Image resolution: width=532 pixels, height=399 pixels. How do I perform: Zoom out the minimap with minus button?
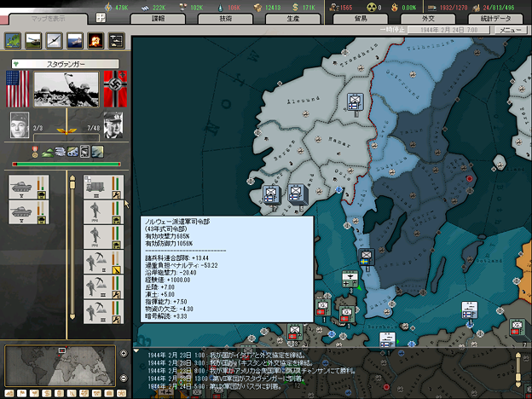tap(124, 378)
